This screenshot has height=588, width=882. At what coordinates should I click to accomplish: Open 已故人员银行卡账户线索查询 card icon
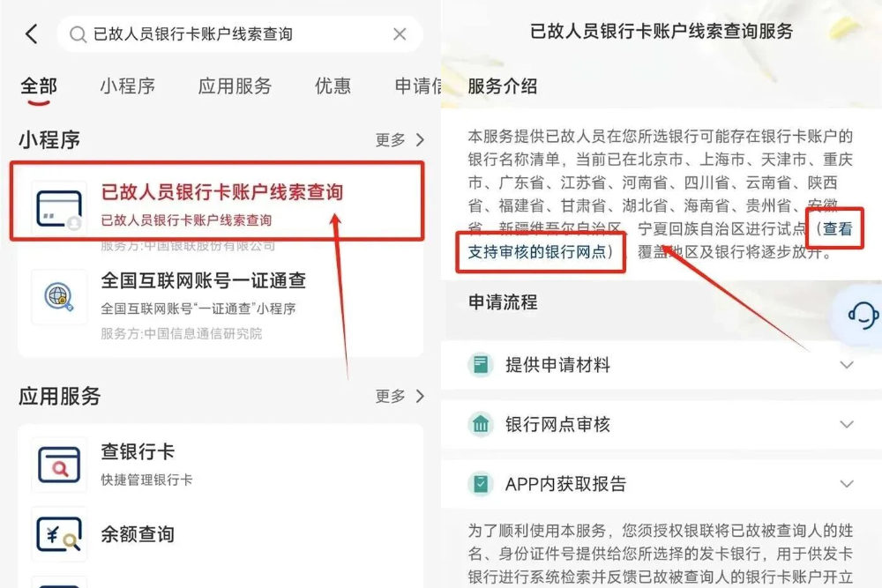click(x=59, y=209)
